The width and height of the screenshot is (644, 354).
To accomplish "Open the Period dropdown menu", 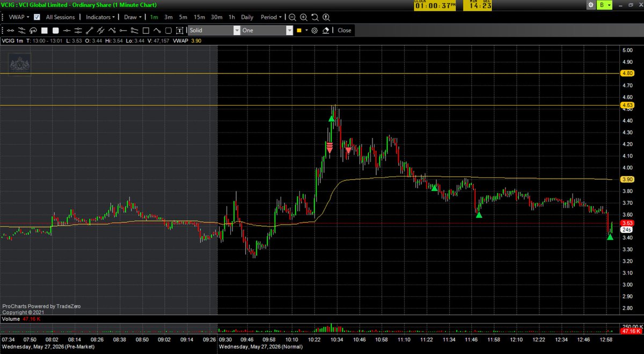I will click(x=272, y=17).
